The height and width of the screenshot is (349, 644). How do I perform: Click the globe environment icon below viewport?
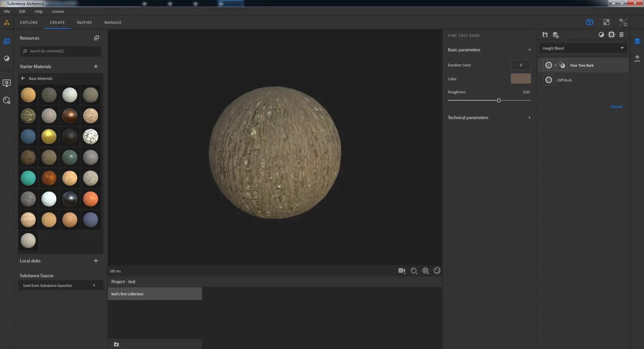425,271
